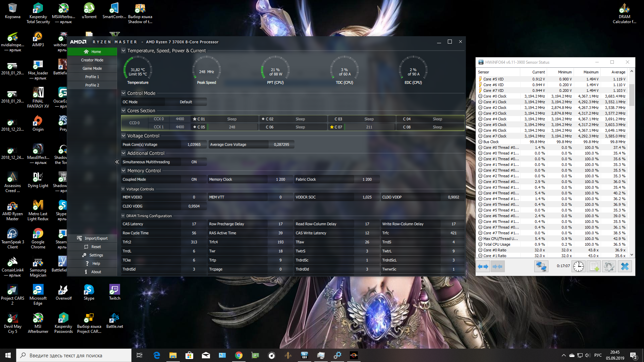
Task: Click the HWiNFO expand-view arrows button
Action: pyautogui.click(x=483, y=266)
